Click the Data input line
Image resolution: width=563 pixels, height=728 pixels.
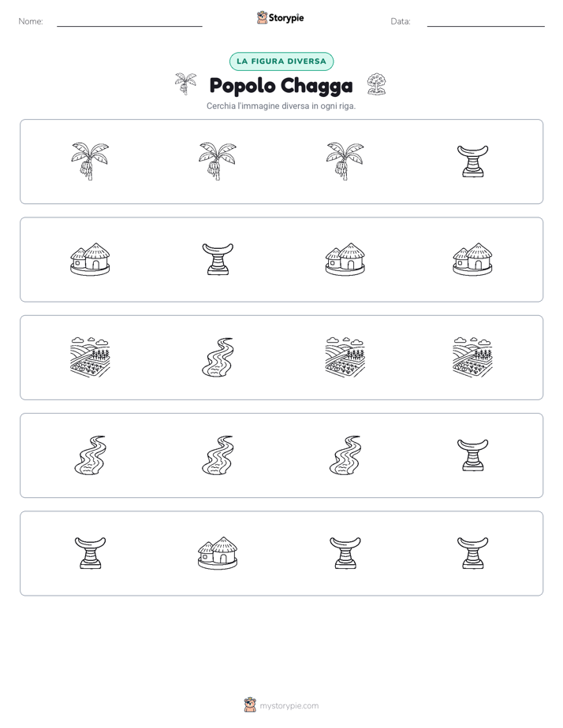(x=486, y=22)
